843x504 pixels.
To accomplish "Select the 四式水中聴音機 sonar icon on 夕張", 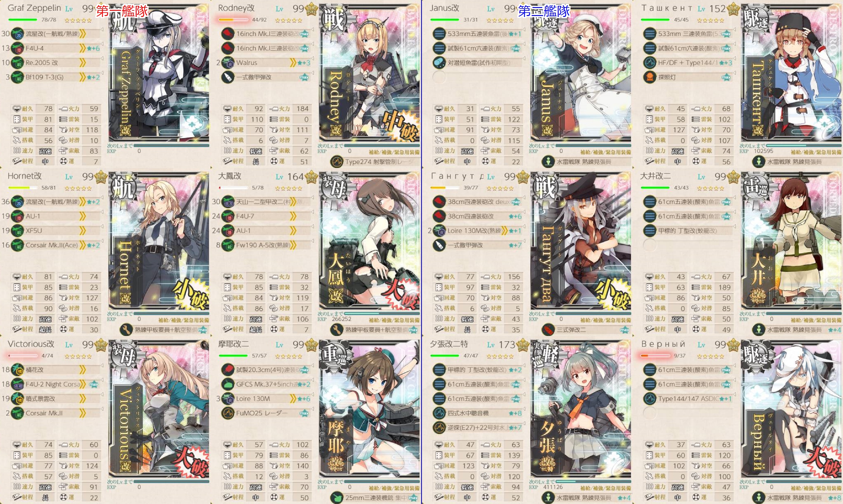I will (x=439, y=413).
